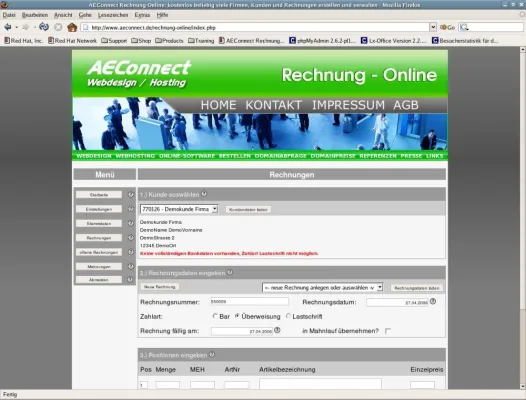Open the Lx-Office Version 2.2 bookmark
Viewport: 526px width, 400px height.
coord(393,41)
